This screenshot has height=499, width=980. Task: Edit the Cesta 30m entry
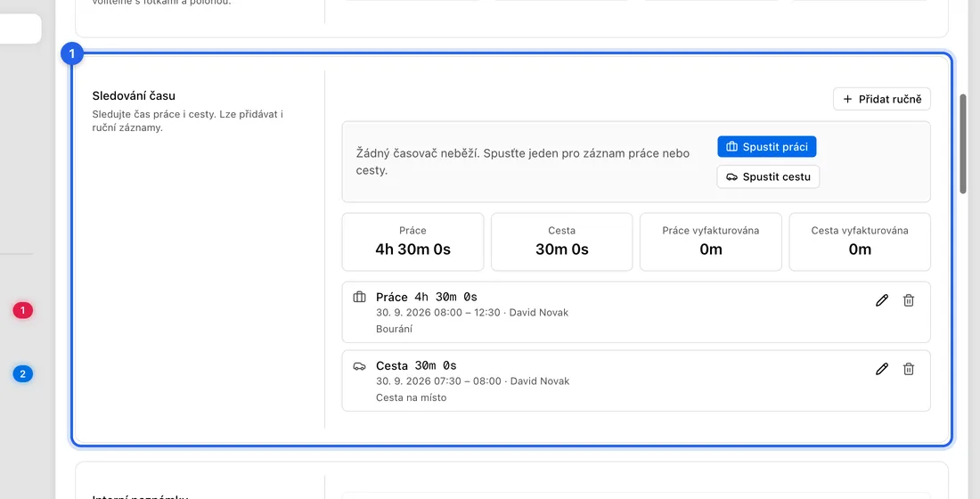(882, 369)
